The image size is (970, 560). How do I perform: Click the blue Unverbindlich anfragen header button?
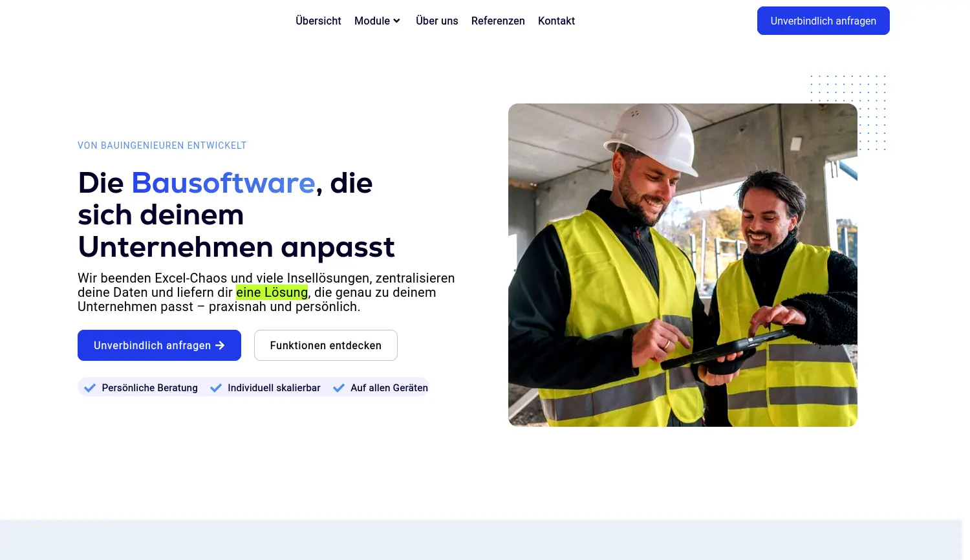coord(823,21)
